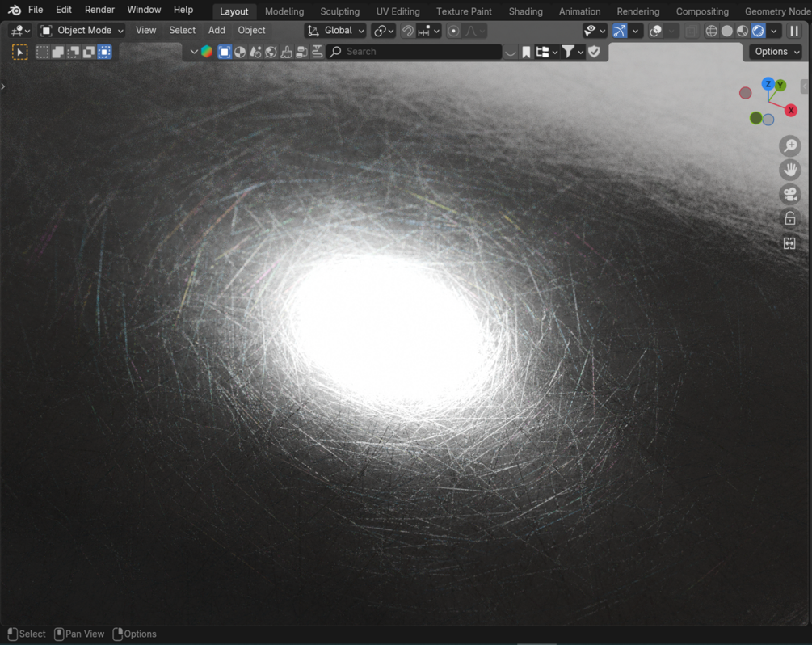Click the zoom magnifier viewport button
This screenshot has height=645, width=812.
(789, 146)
